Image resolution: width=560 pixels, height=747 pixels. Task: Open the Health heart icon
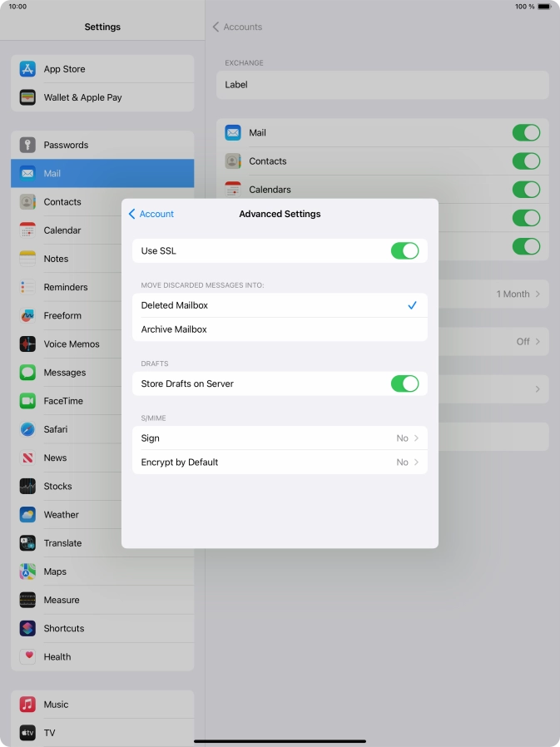(x=28, y=656)
